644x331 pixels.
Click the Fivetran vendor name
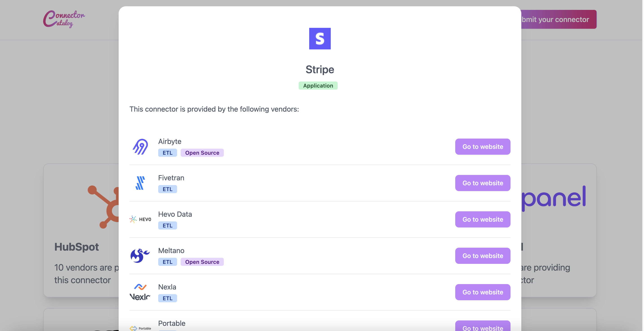tap(171, 178)
